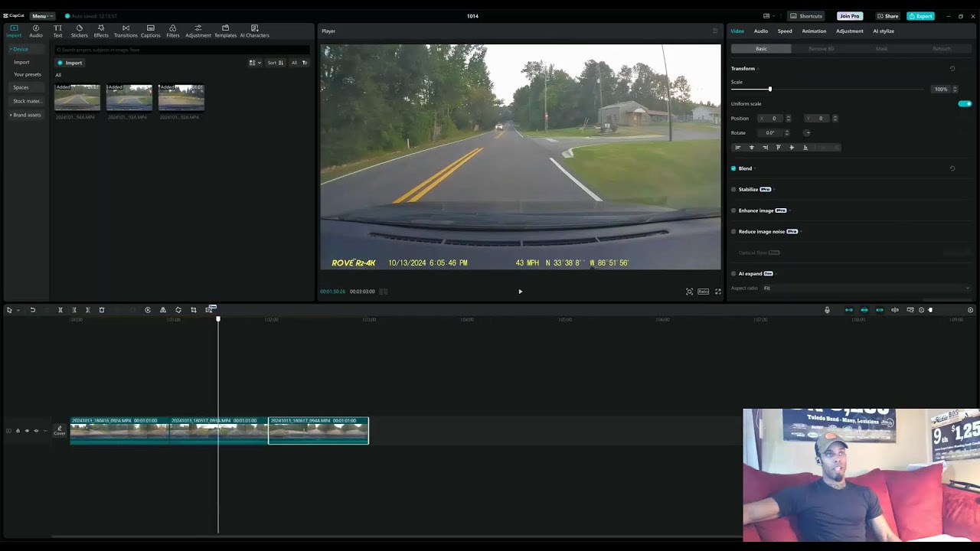
Task: Select the Remove BG sub-tab
Action: (x=822, y=48)
